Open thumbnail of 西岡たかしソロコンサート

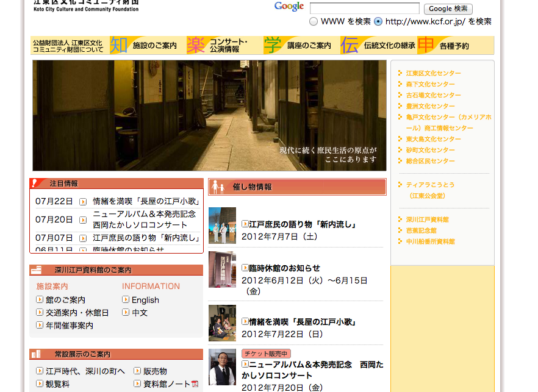click(222, 367)
